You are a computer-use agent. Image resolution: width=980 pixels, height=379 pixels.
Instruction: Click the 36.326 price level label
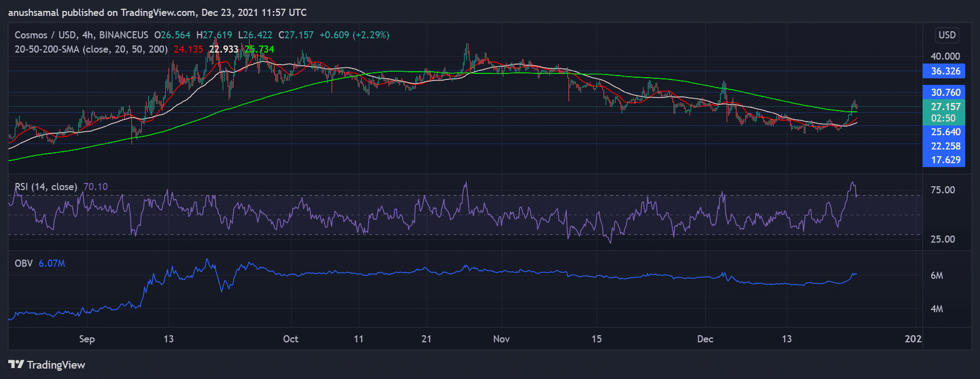944,71
